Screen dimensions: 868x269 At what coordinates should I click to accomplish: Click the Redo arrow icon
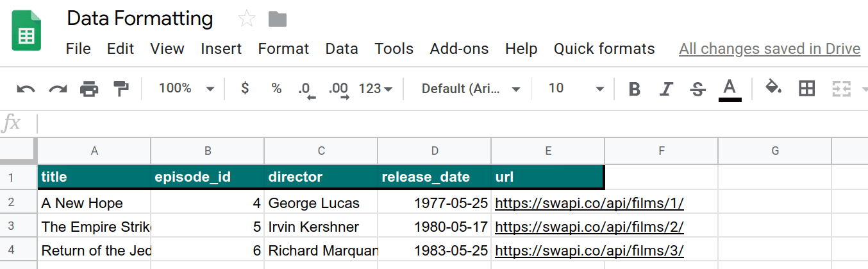point(58,89)
